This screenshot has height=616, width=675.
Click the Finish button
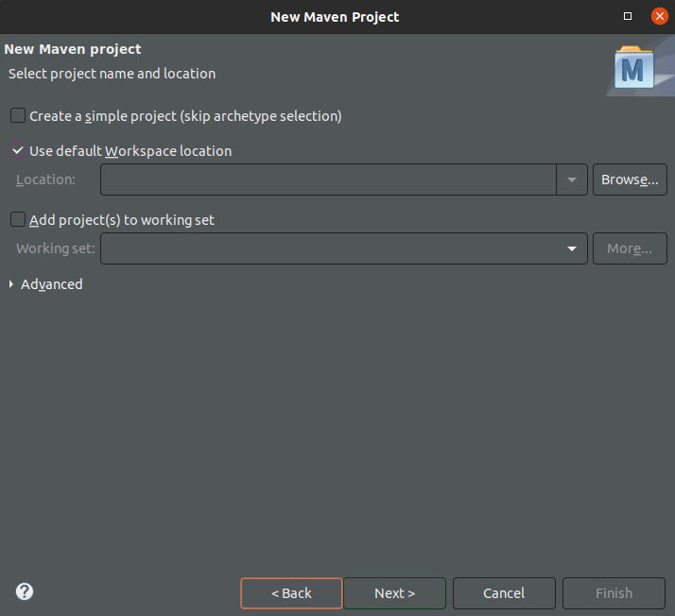click(614, 593)
